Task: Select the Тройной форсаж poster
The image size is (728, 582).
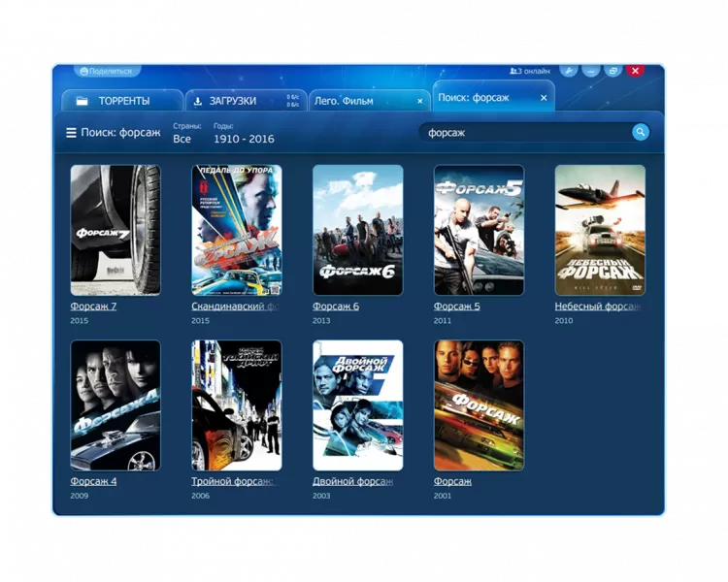Action: (x=236, y=404)
